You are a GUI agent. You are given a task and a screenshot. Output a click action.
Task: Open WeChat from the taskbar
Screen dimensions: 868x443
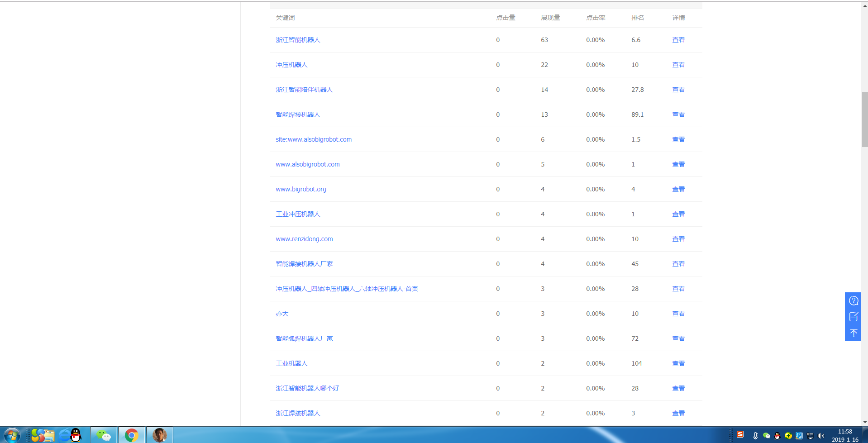point(104,435)
